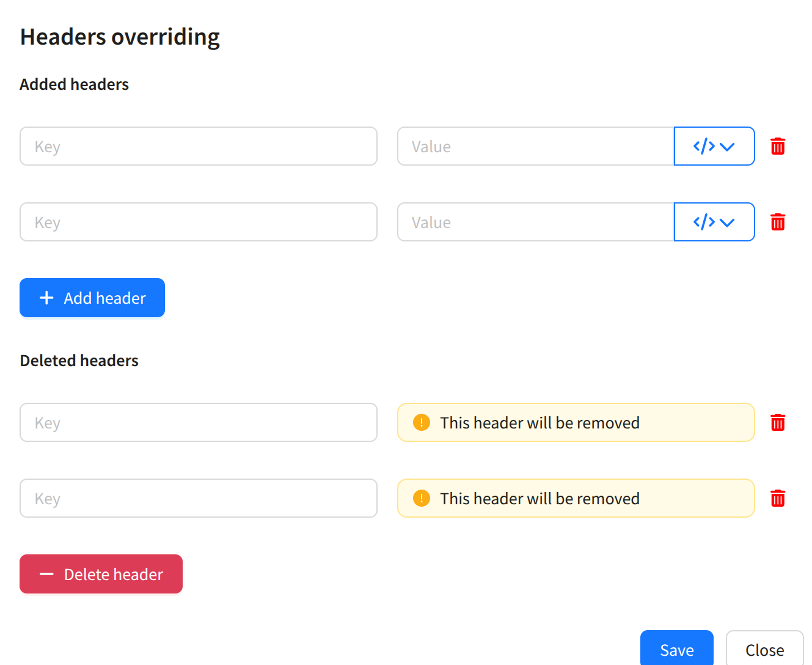The image size is (812, 665).
Task: Focus the first added header Value field
Action: click(535, 146)
